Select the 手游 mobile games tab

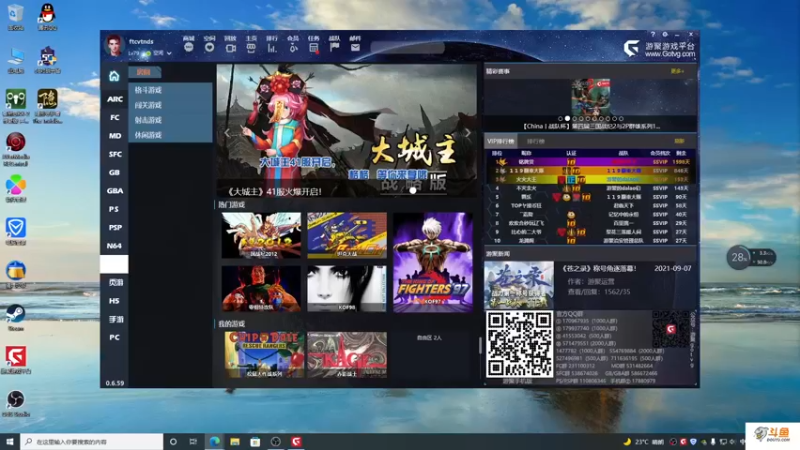point(114,319)
